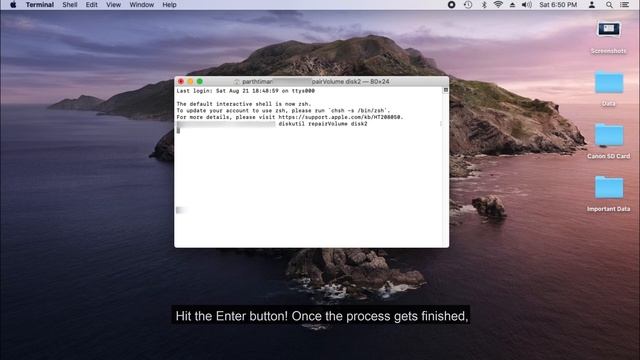640x360 pixels.
Task: Click the 'chsh -s /bin/zsh' instruction line
Action: tap(283, 111)
